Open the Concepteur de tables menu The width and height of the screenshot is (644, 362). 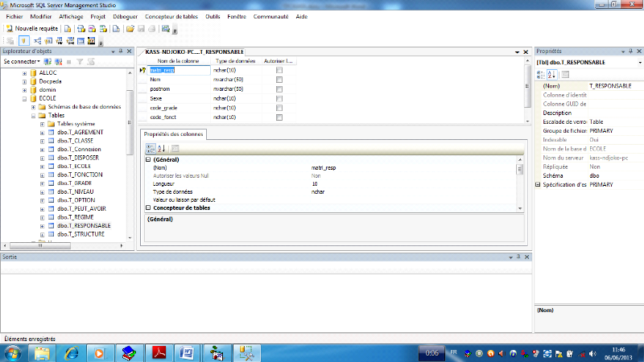171,16
